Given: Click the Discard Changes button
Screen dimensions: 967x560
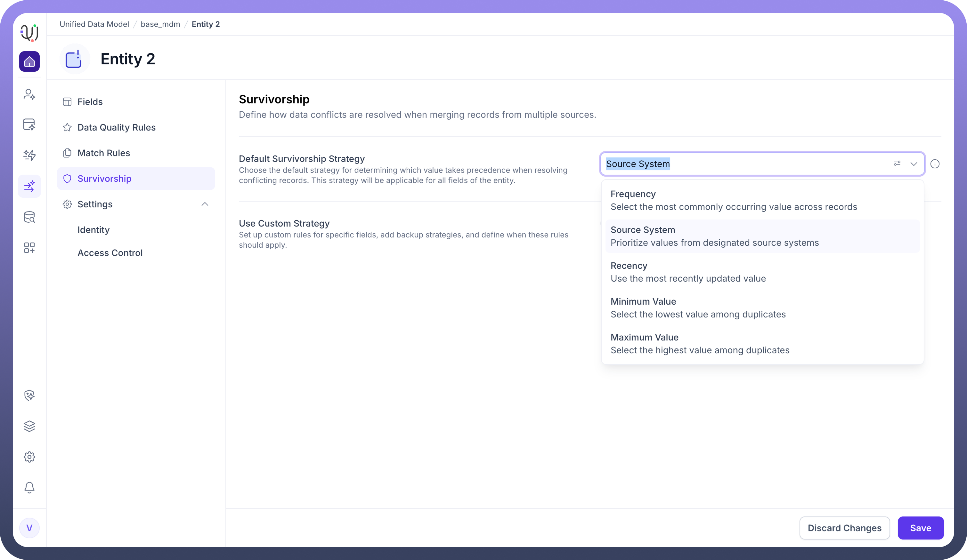Looking at the screenshot, I should (x=844, y=528).
